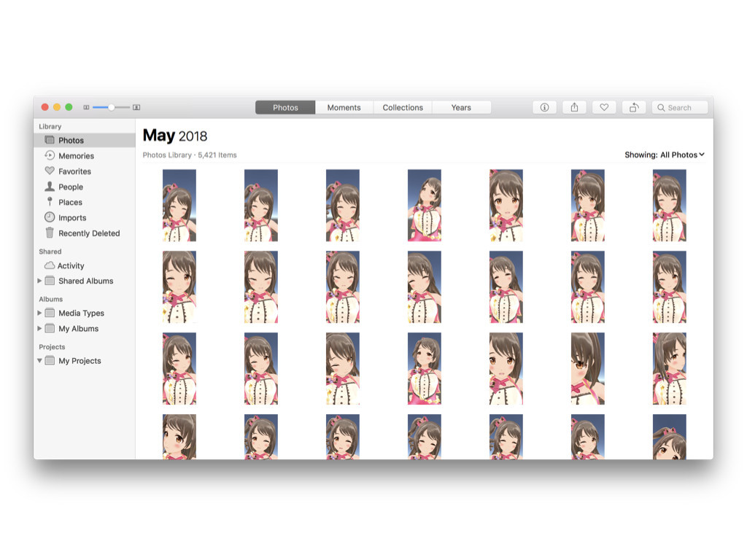Image resolution: width=747 pixels, height=560 pixels.
Task: Click the large thumbnails zoom-in icon
Action: pyautogui.click(x=136, y=108)
